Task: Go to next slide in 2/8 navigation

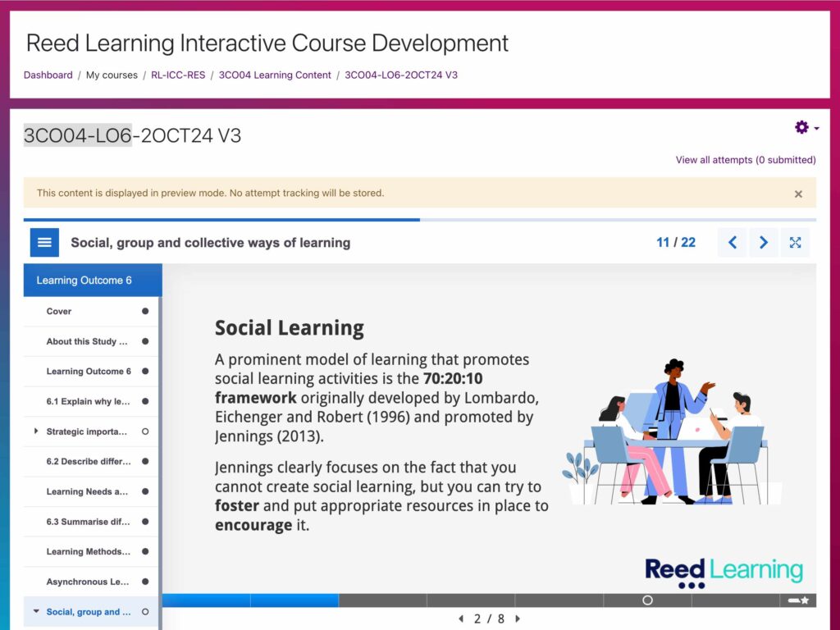Action: coord(518,619)
